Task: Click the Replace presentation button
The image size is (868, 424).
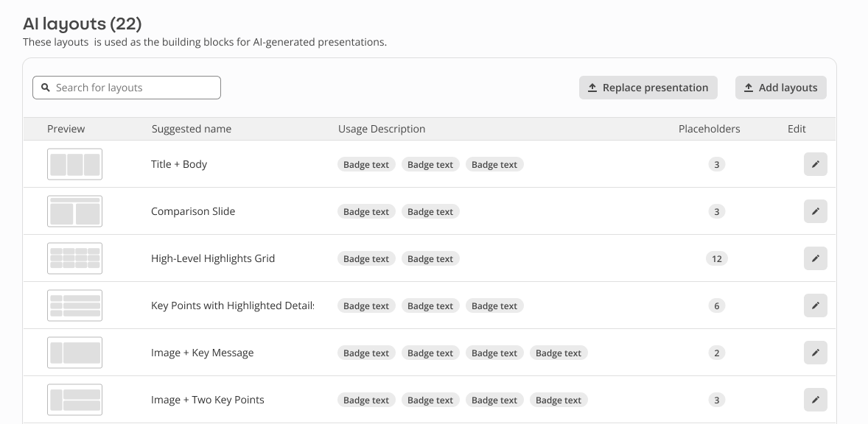Action: [x=648, y=88]
